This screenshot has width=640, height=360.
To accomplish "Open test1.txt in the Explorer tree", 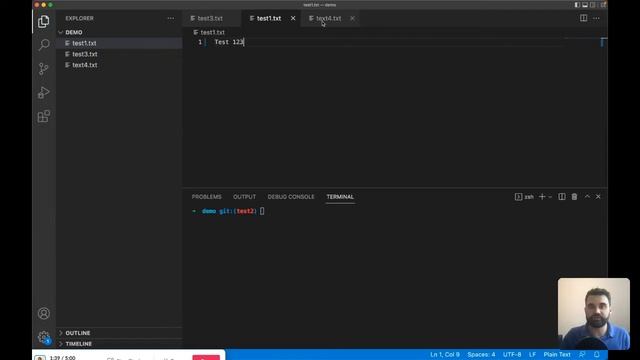I will (x=120, y=43).
